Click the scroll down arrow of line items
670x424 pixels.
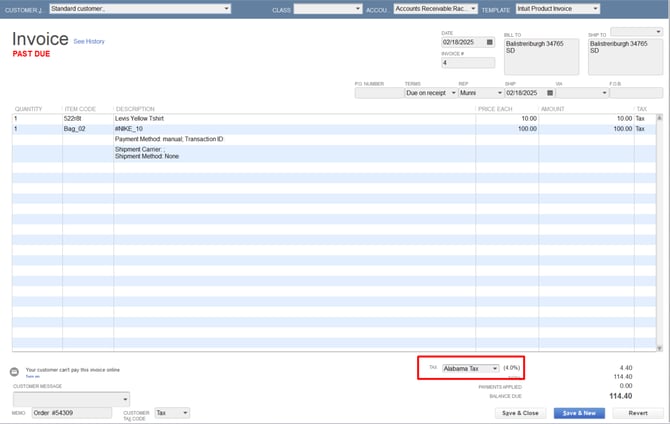(x=659, y=347)
